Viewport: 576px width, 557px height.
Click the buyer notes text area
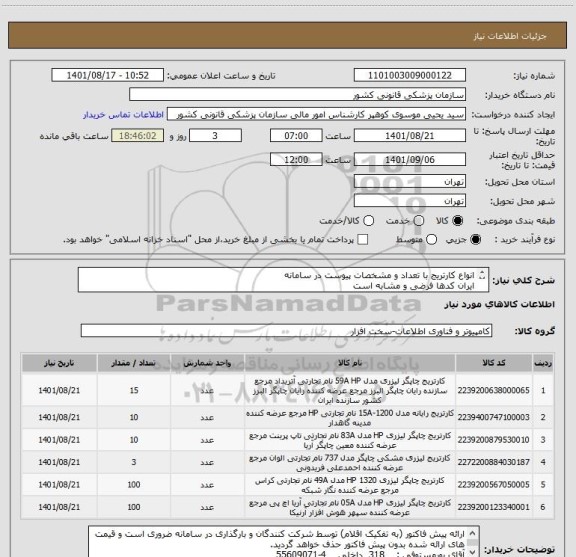[x=284, y=542]
